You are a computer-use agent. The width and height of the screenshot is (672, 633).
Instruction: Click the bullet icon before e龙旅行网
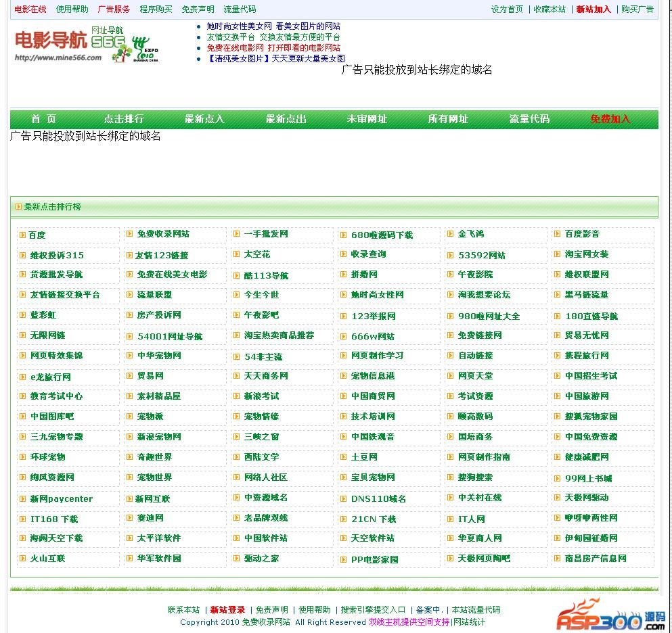point(23,377)
